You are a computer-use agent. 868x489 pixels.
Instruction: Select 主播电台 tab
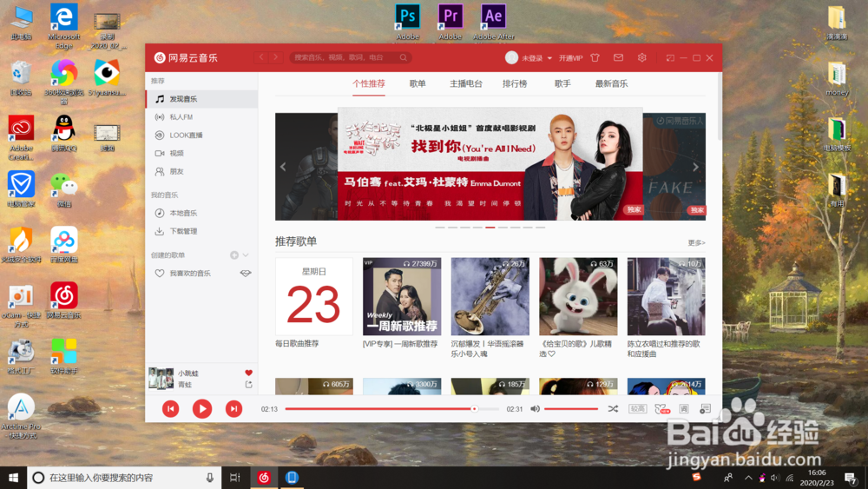[465, 83]
